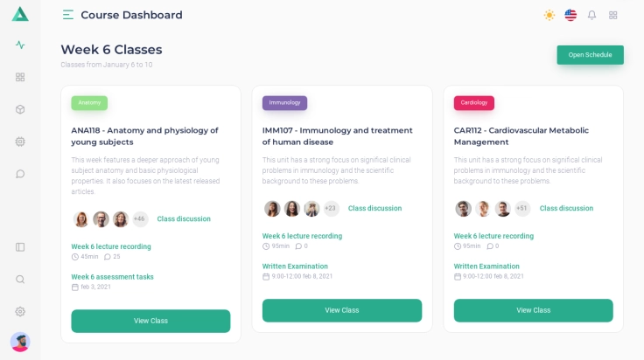The image size is (644, 360).
Task: Click the green triangle logo
Action: click(x=20, y=14)
